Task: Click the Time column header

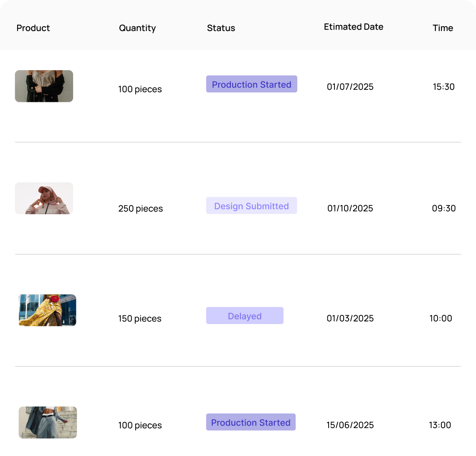Action: point(443,28)
